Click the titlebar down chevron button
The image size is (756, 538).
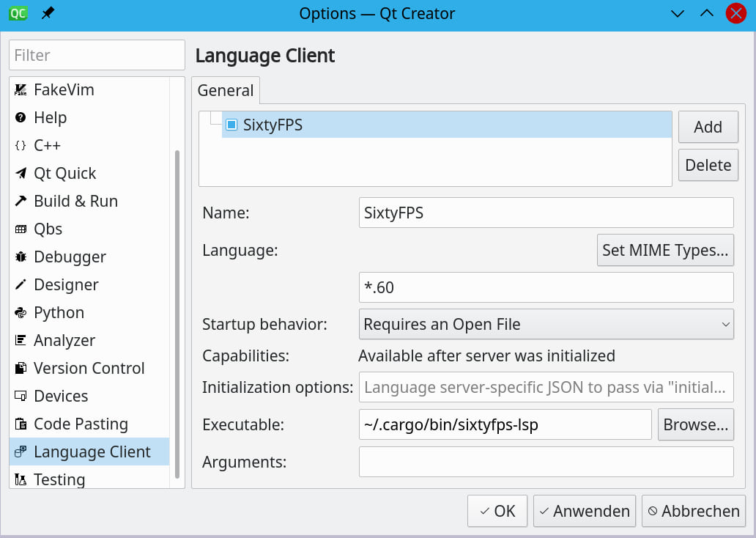click(678, 13)
